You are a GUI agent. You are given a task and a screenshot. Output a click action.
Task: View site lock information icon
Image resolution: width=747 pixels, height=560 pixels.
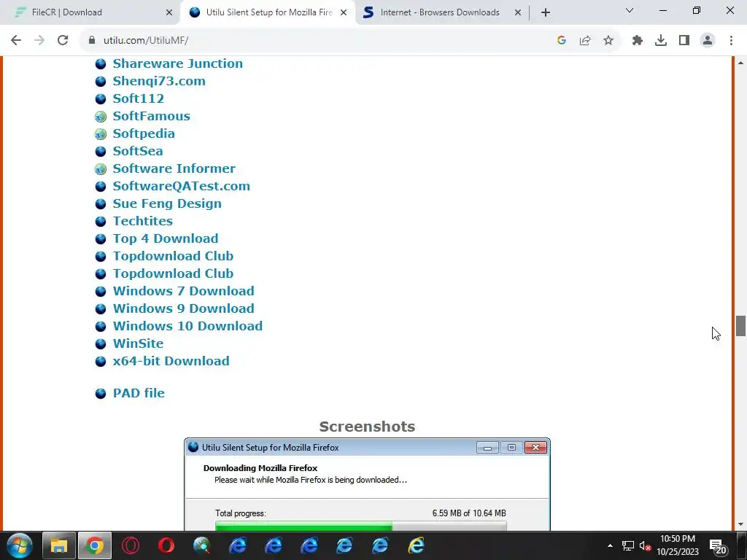[x=92, y=41]
